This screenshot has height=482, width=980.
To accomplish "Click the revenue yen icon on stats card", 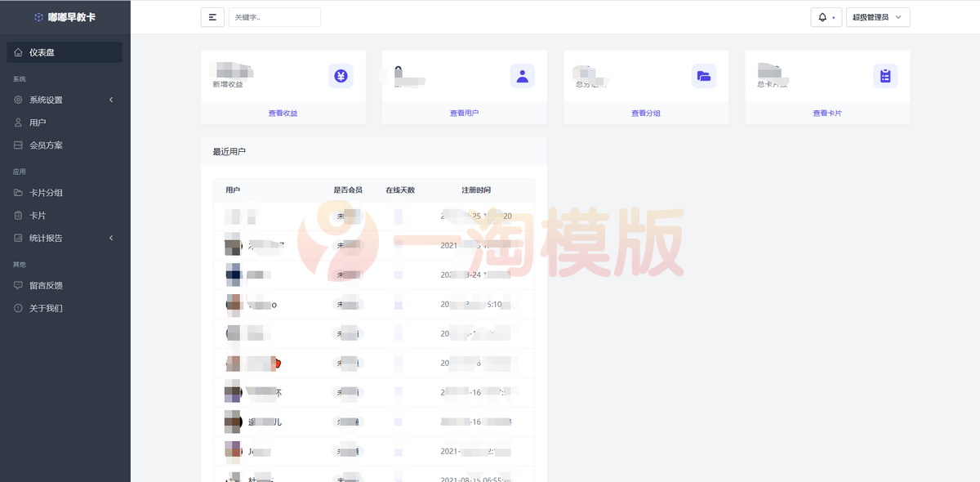I will pos(341,76).
